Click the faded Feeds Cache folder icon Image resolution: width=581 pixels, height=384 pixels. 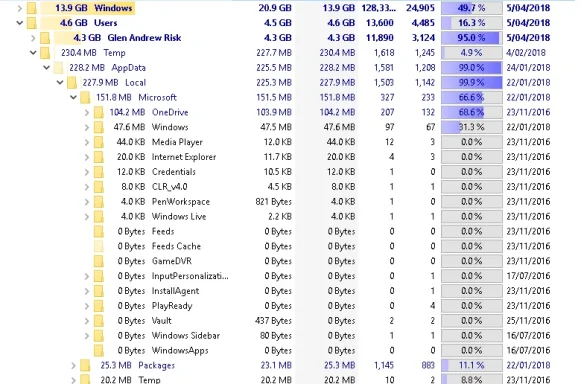tap(99, 246)
